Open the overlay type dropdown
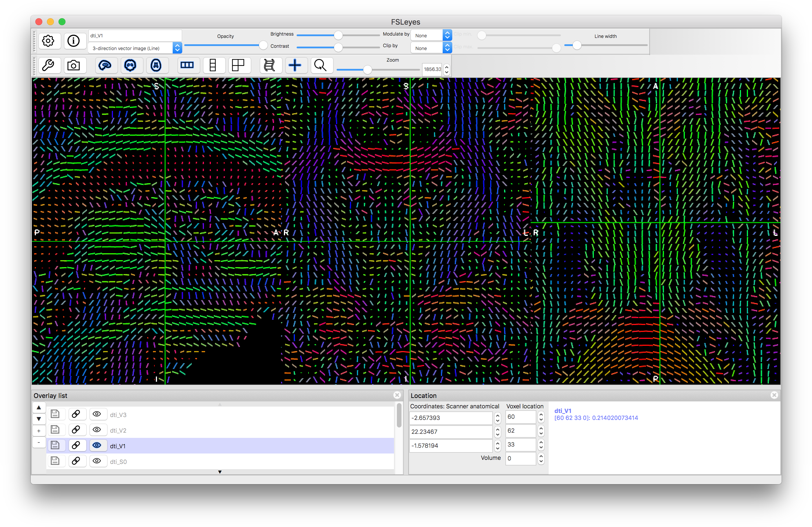 135,48
